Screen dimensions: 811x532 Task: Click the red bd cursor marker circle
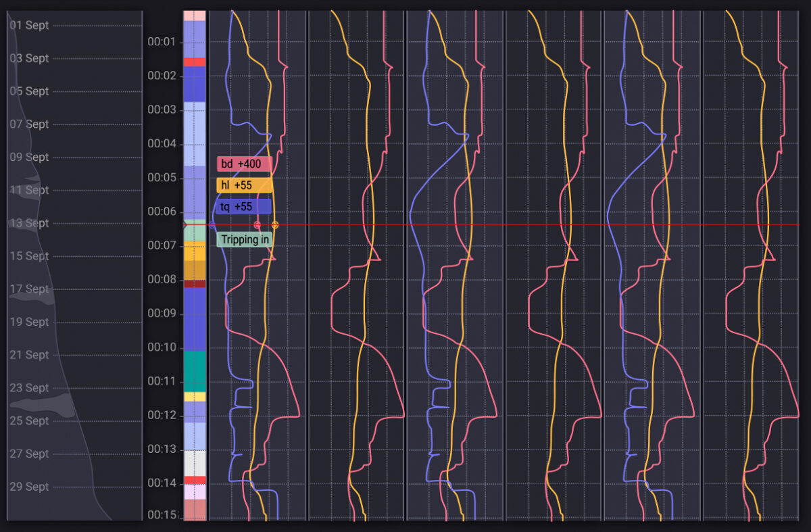(257, 224)
